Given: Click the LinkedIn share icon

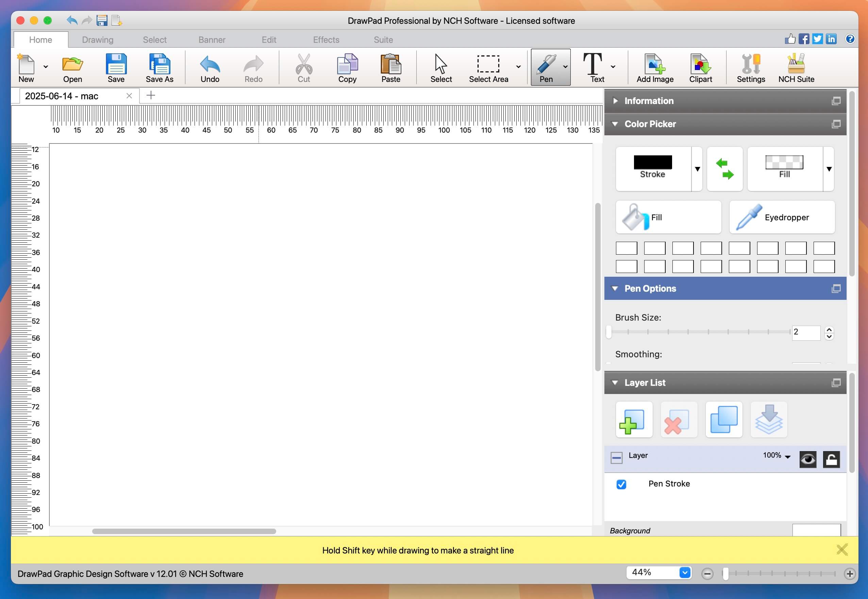Looking at the screenshot, I should point(831,39).
